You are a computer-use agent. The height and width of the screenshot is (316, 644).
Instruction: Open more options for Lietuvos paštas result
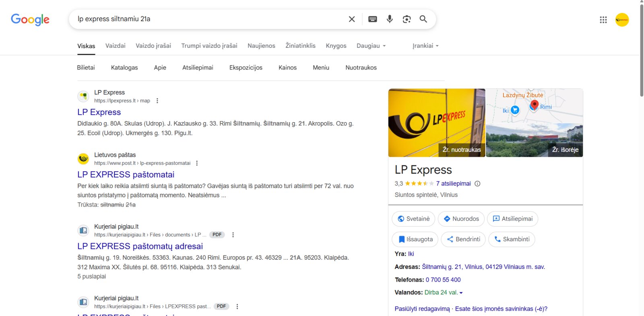click(197, 163)
